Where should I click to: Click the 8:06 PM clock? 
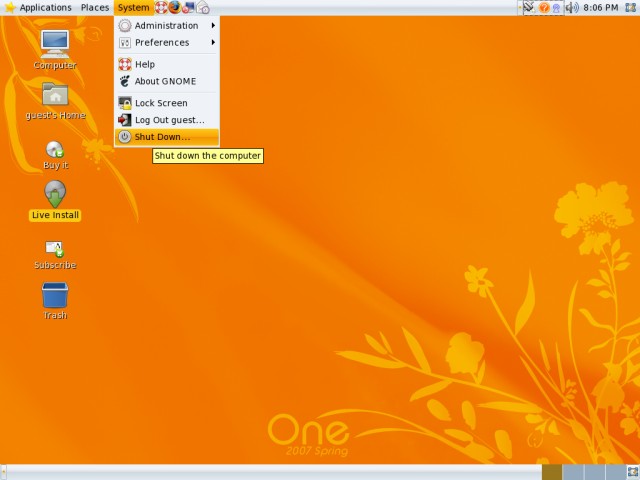pyautogui.click(x=600, y=8)
